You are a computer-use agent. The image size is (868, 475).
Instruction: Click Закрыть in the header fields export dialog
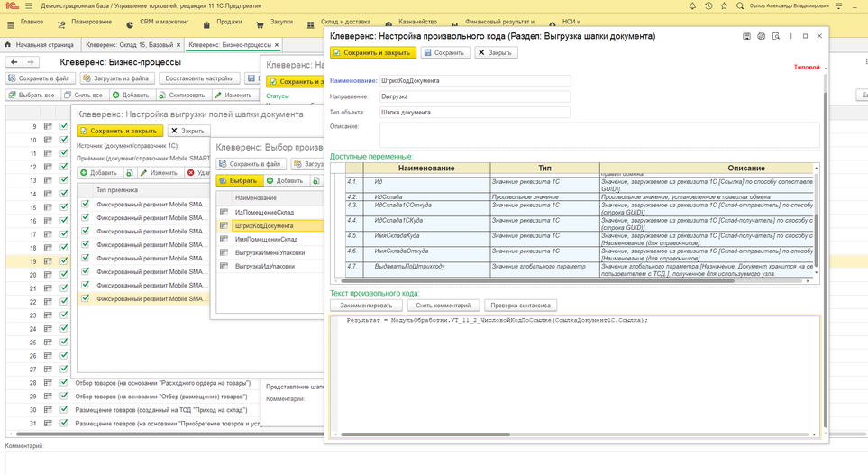click(x=188, y=132)
